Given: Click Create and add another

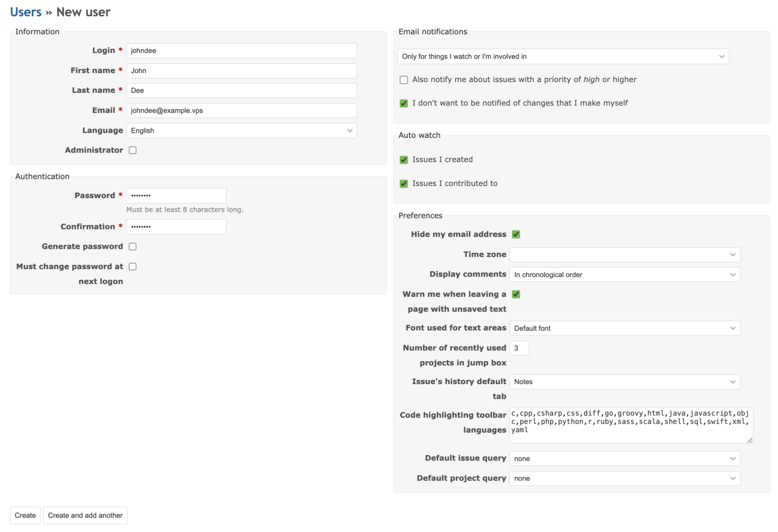Looking at the screenshot, I should pos(85,515).
